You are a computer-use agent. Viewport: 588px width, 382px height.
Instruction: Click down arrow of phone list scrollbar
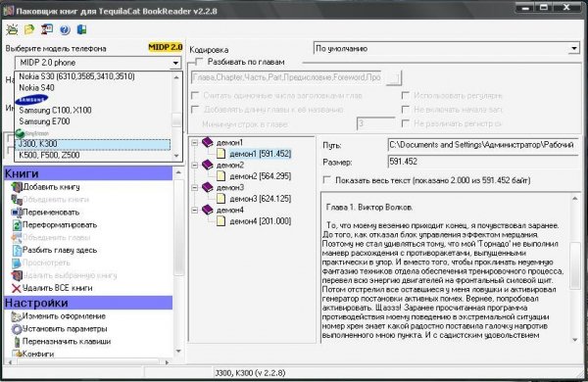pyautogui.click(x=176, y=156)
